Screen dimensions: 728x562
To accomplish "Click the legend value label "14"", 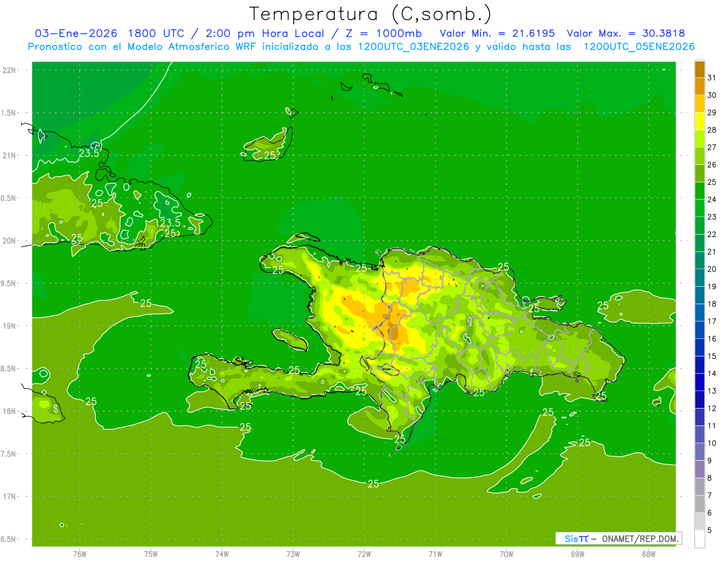I will pos(712,373).
